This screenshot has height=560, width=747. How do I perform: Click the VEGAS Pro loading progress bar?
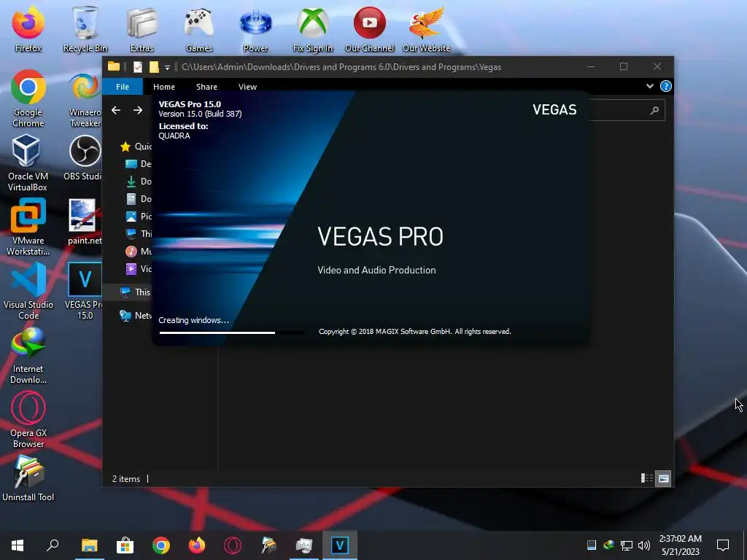pos(231,332)
